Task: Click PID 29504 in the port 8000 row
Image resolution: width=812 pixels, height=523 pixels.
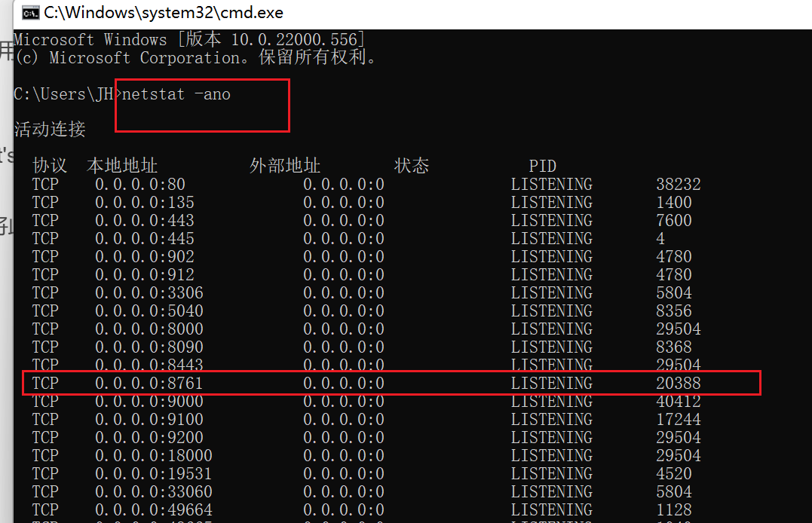Action: [679, 329]
